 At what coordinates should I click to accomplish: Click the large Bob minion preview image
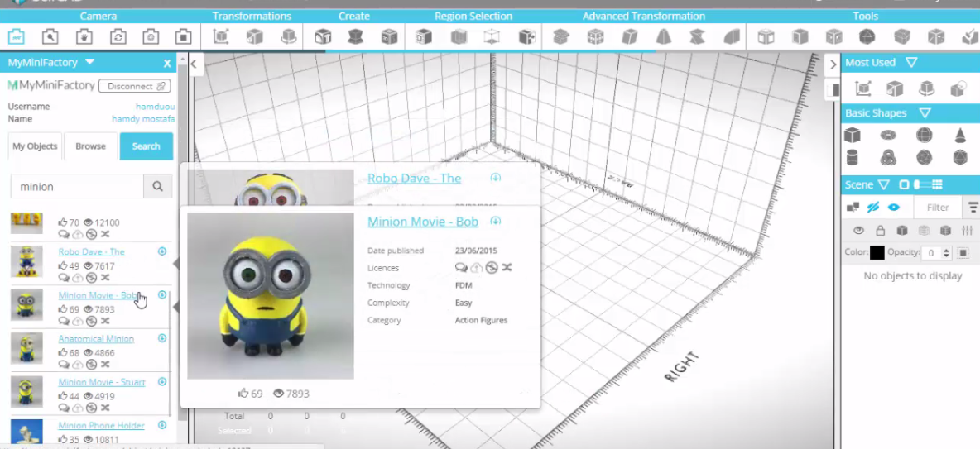271,296
